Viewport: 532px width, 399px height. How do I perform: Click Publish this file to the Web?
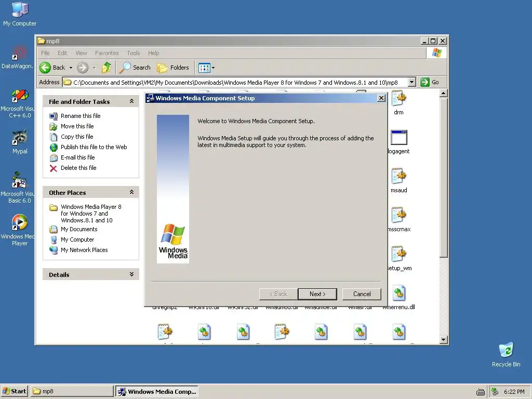click(94, 147)
